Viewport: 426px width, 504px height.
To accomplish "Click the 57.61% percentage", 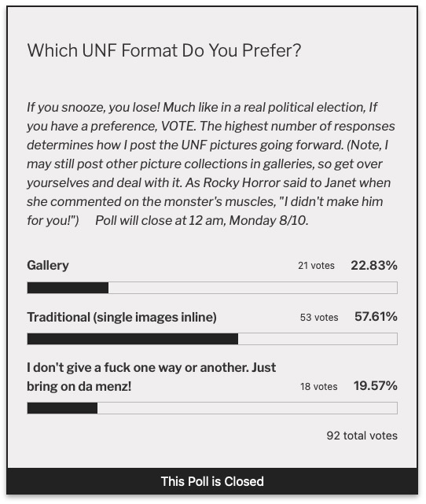I will 376,317.
